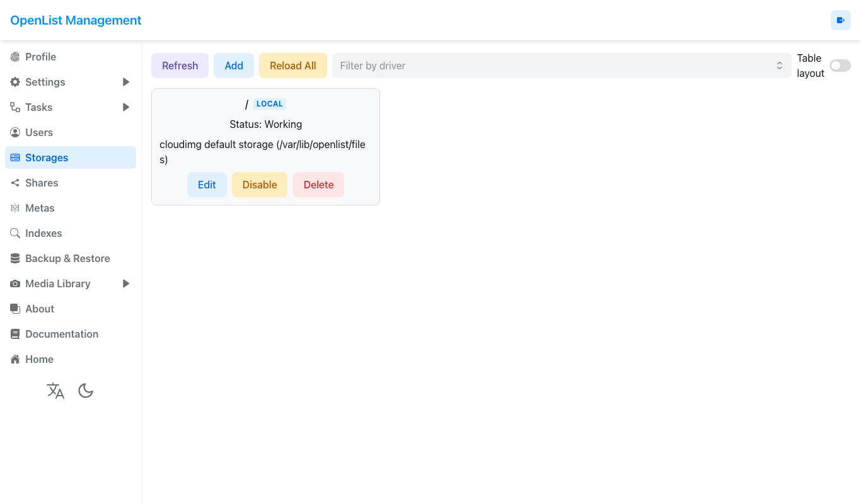Disable the cloudimg default storage

260,185
